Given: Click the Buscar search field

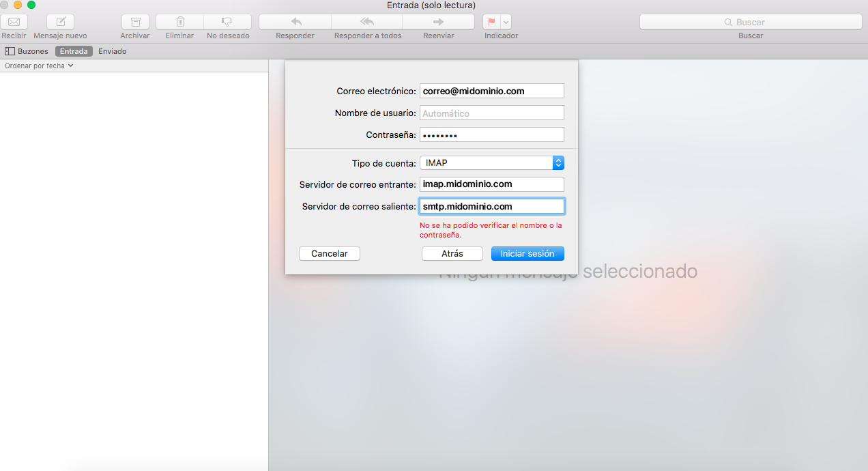Looking at the screenshot, I should (751, 23).
